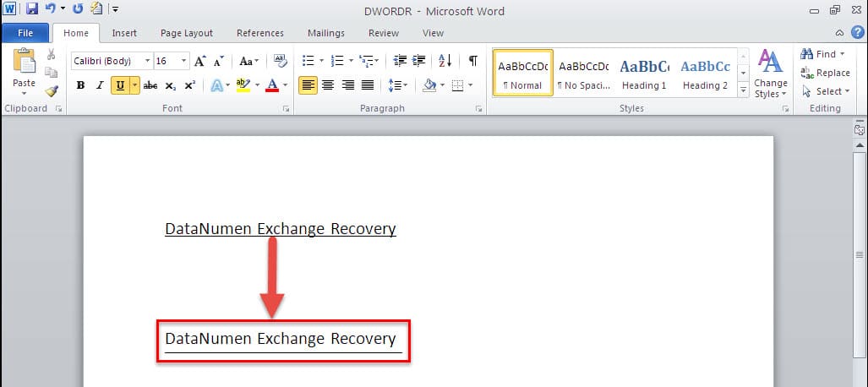Select Justify alignment
The image size is (868, 387).
click(x=368, y=85)
